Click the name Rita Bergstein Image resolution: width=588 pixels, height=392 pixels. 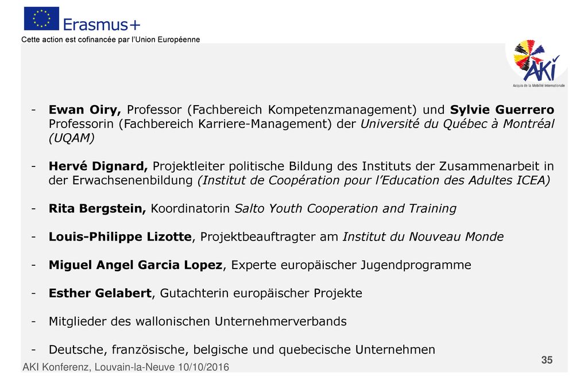tap(97, 208)
